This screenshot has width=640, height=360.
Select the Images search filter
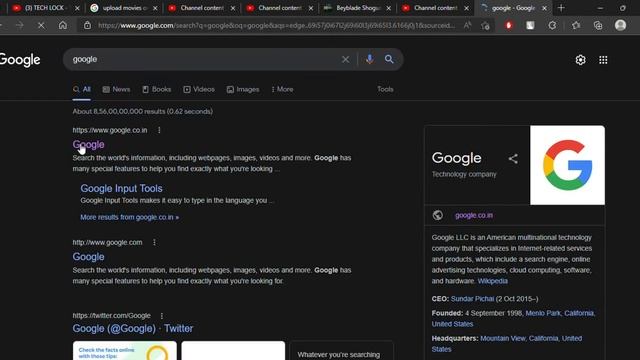pyautogui.click(x=243, y=89)
